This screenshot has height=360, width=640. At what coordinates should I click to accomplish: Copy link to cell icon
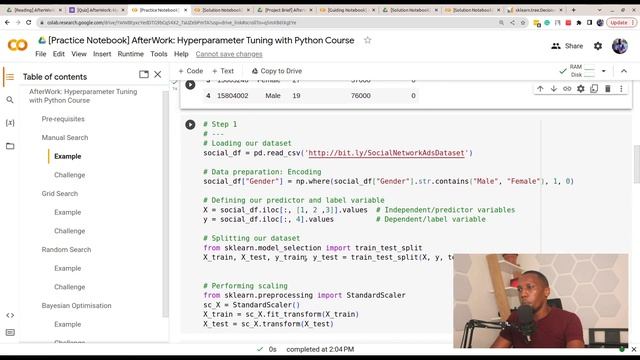point(567,89)
